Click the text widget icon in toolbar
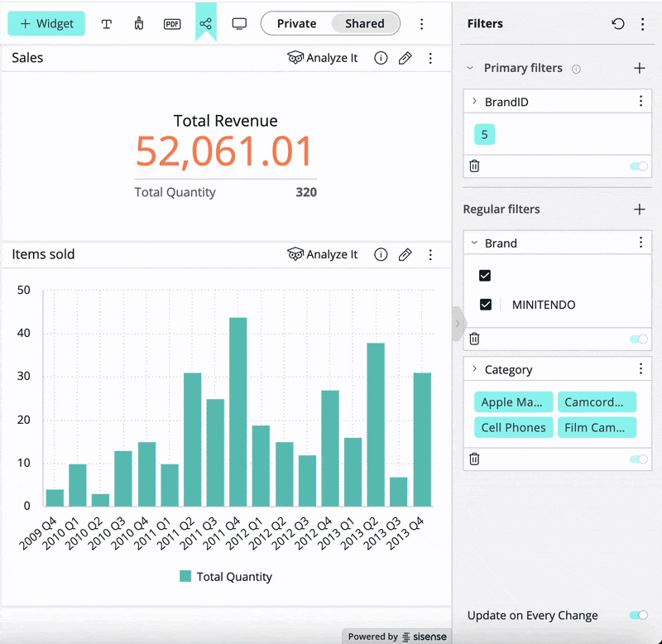The width and height of the screenshot is (662, 644). coord(107,24)
